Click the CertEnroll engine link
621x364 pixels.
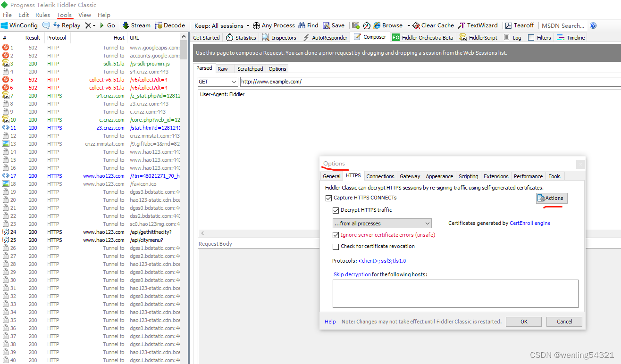[x=530, y=223]
